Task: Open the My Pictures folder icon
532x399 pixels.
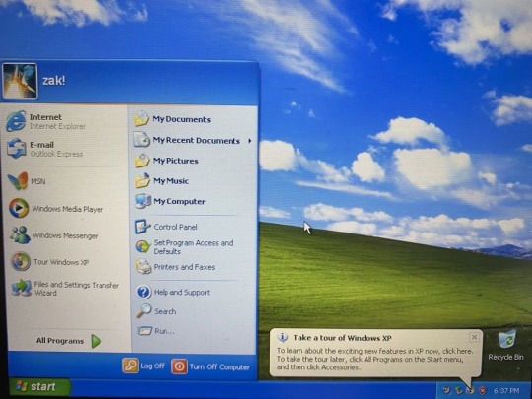Action: tap(142, 161)
